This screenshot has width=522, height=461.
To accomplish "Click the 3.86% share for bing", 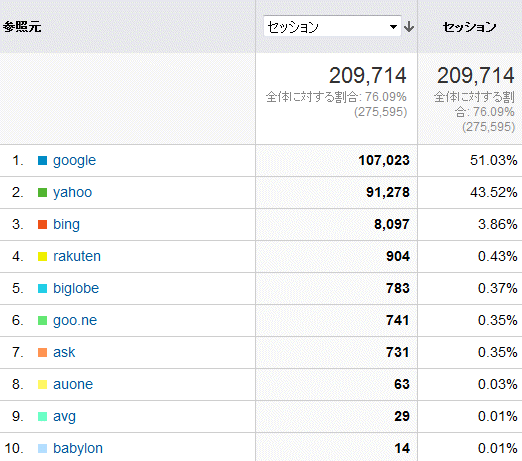I will tap(498, 225).
